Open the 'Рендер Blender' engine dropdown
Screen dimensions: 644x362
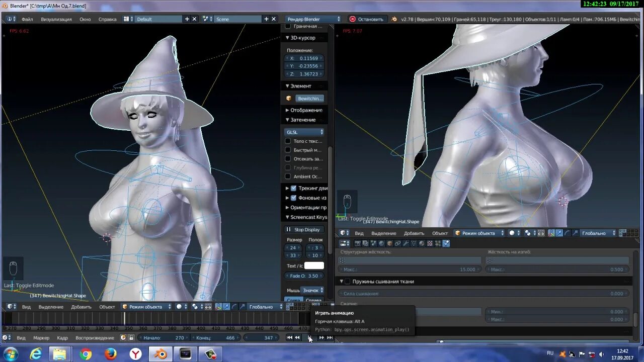(x=314, y=19)
